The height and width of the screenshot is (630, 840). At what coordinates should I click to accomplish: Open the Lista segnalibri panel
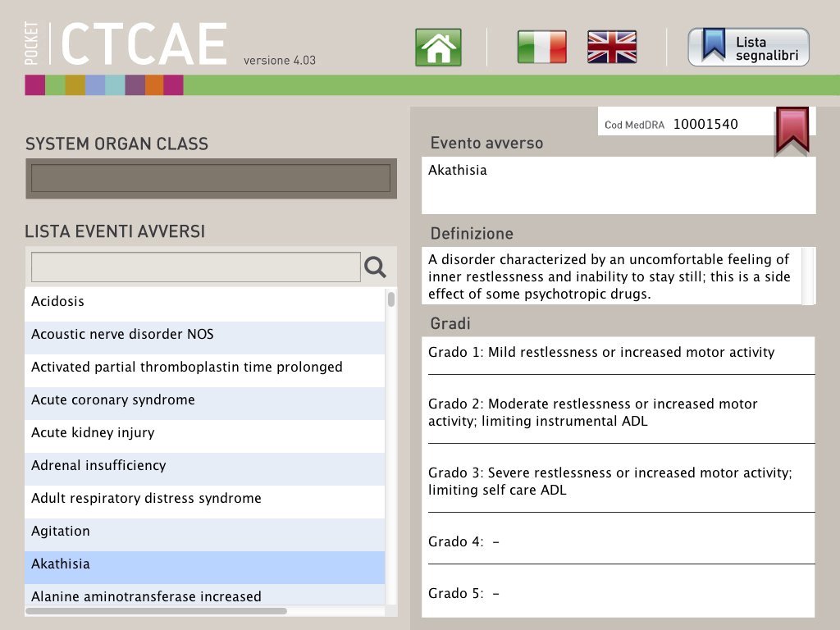click(x=755, y=47)
